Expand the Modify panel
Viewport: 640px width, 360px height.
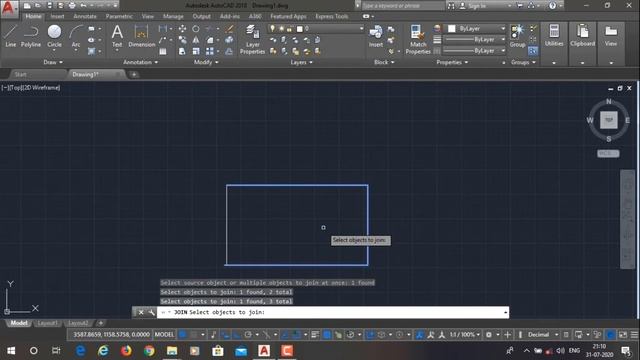[x=206, y=62]
